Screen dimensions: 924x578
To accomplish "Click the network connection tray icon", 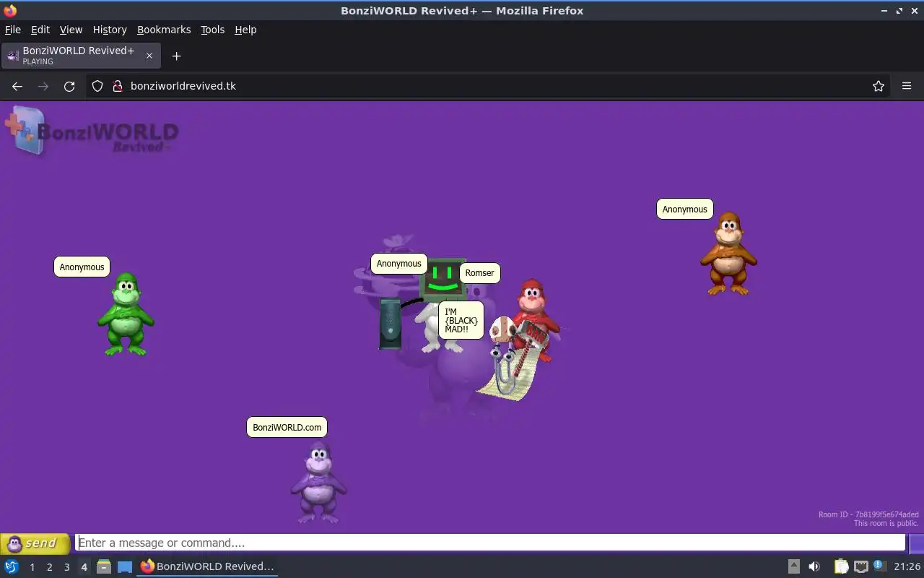I will point(860,566).
